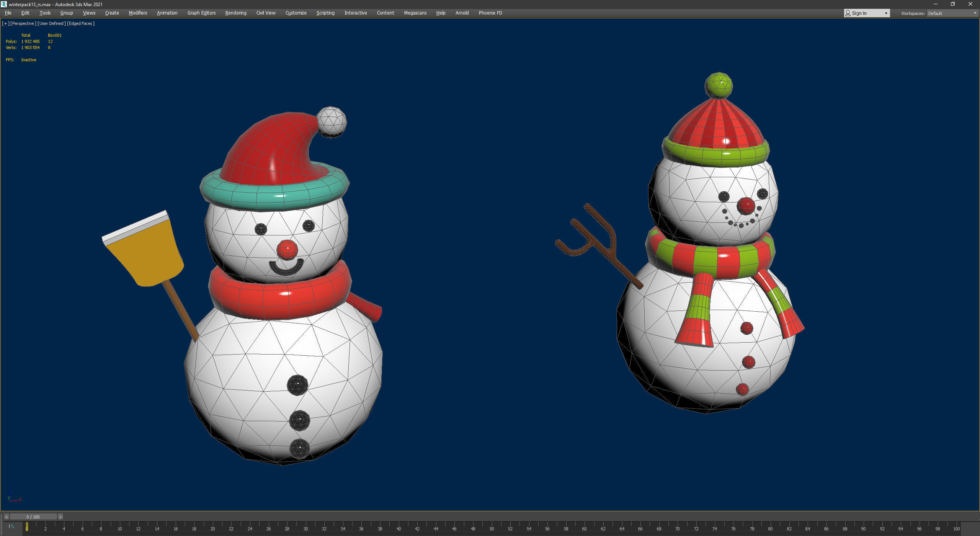Open the Megascans menu

pos(415,13)
